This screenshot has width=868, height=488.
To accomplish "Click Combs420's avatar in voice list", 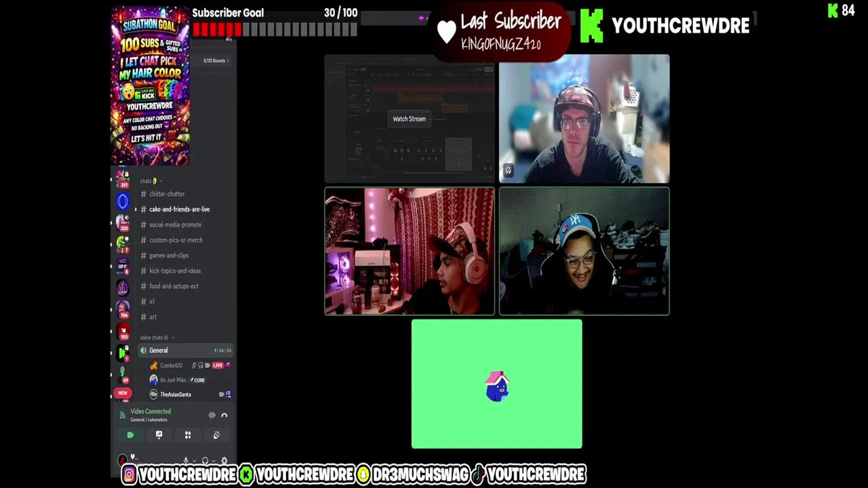I will tap(154, 365).
